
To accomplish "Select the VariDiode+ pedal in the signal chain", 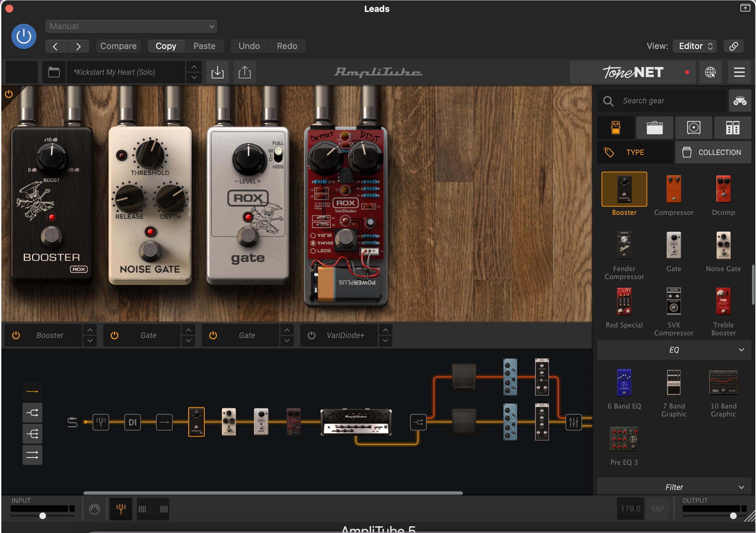I will point(294,422).
